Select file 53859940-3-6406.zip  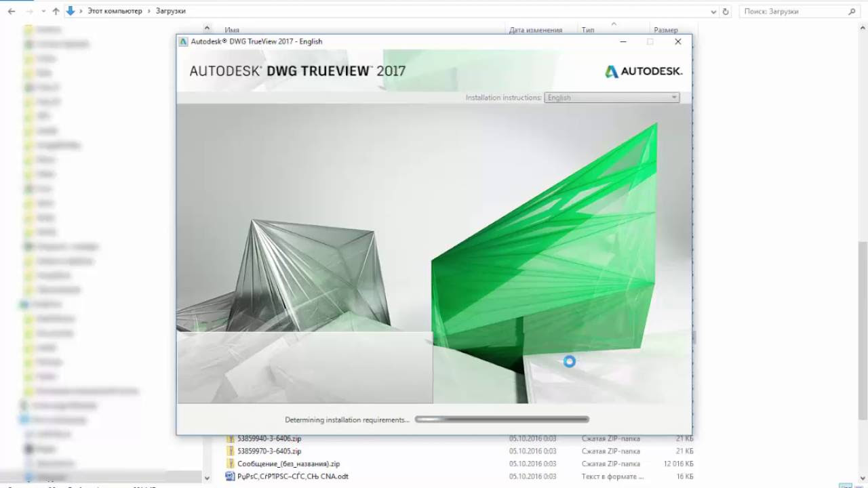[x=269, y=439]
